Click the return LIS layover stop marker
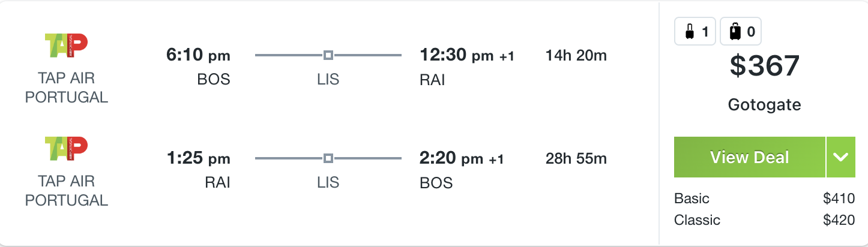Image resolution: width=868 pixels, height=247 pixels. tap(328, 158)
